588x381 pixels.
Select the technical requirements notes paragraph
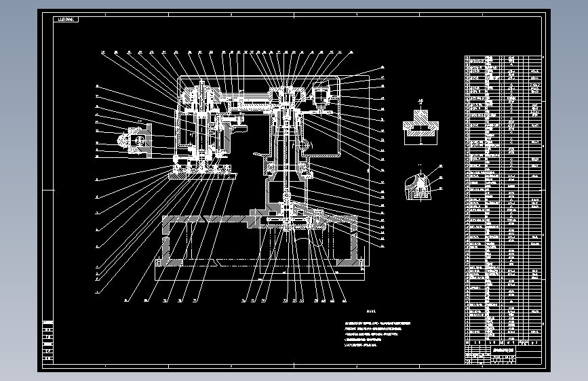pos(377,334)
